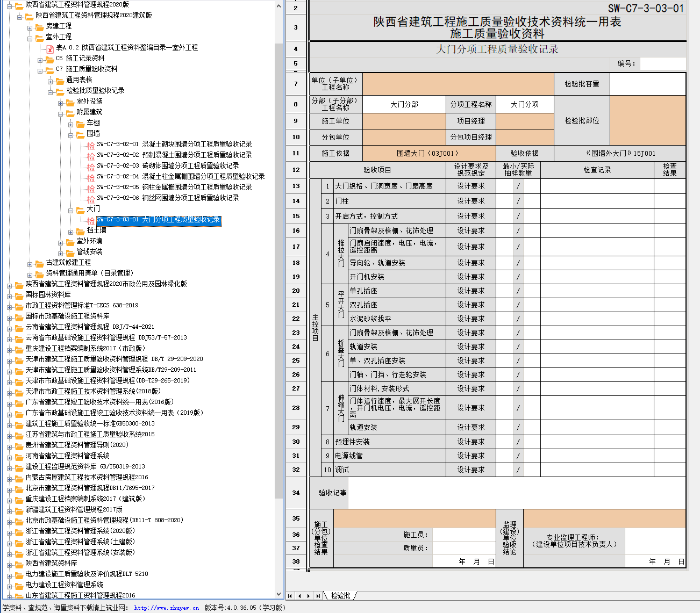Select SW-C7-3-02-05 钢柱金属栅围墙 record
Screen dimensions: 700x613
[174, 187]
